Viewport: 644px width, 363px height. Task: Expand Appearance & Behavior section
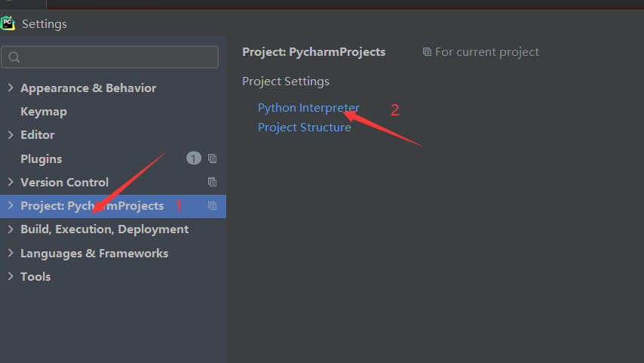(x=11, y=88)
